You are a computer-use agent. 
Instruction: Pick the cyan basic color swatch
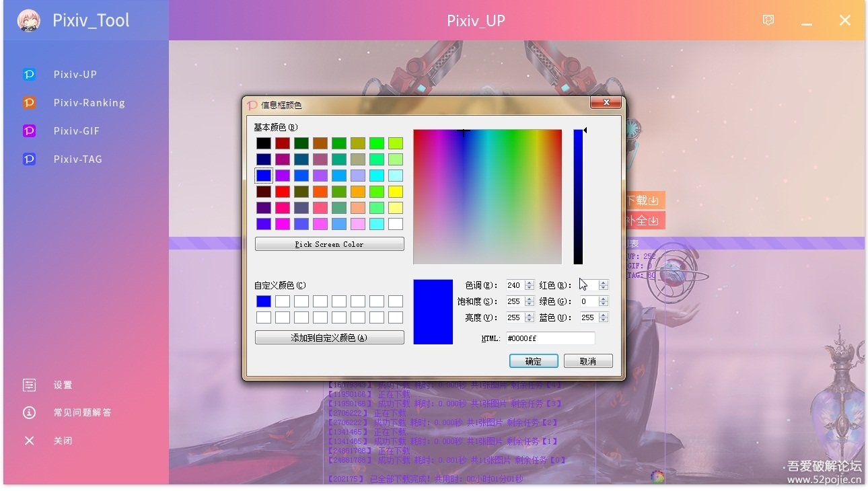(377, 176)
